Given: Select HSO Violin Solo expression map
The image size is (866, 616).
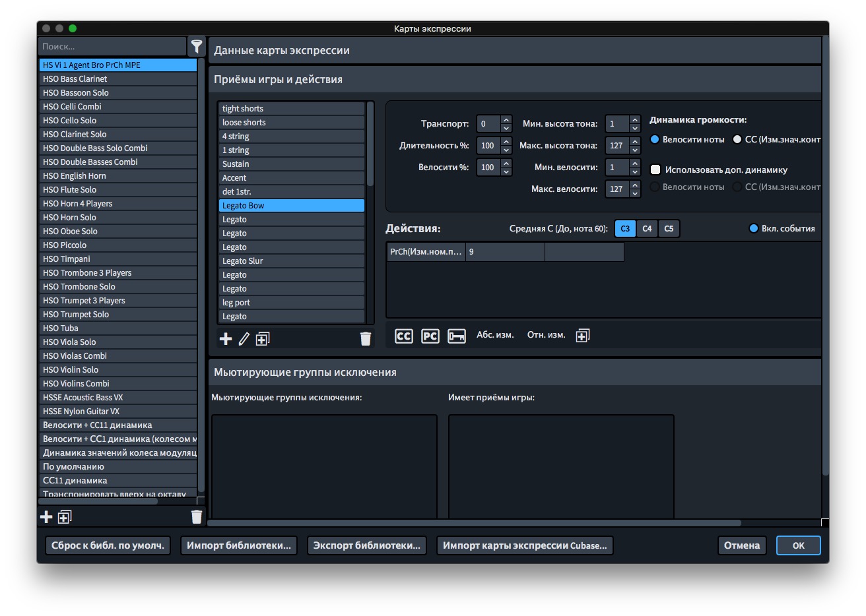Looking at the screenshot, I should coord(117,369).
